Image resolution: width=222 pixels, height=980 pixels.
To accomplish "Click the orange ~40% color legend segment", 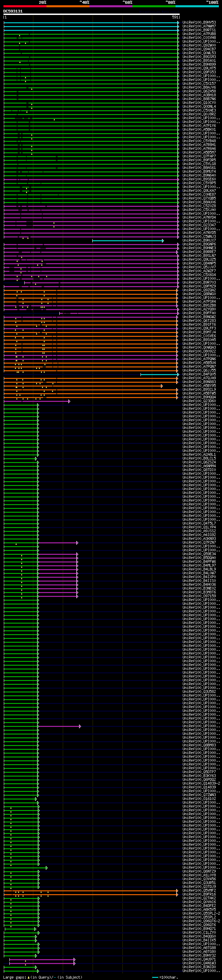I will (x=68, y=6).
